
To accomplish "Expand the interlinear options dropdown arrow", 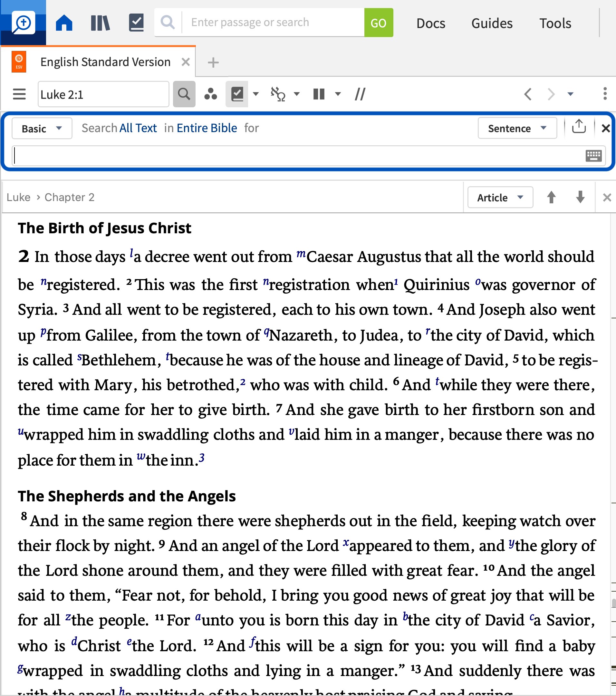I will point(297,94).
